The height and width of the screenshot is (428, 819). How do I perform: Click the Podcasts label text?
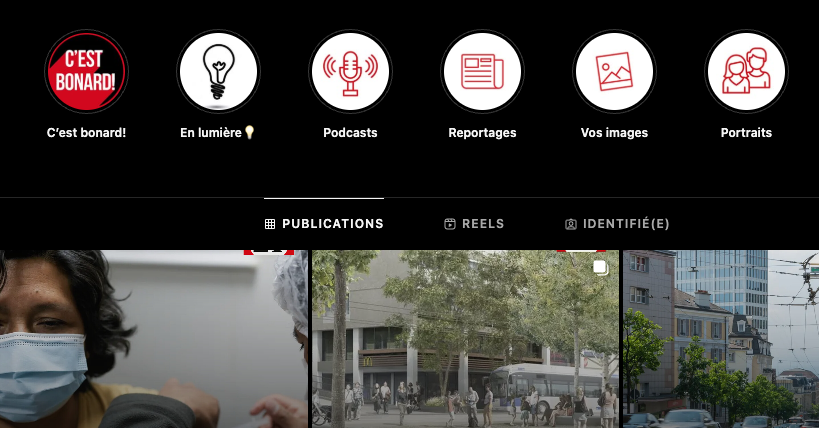[350, 133]
